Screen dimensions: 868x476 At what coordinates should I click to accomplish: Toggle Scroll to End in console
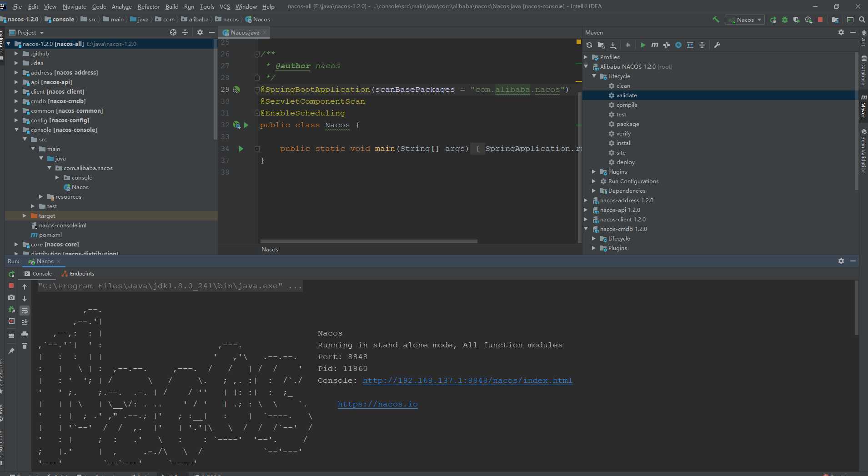(25, 322)
